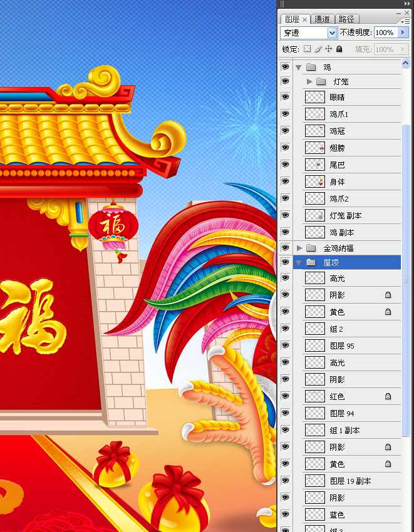The width and height of the screenshot is (414, 532).
Task: Select the 蓝色 layer name
Action: 337,514
